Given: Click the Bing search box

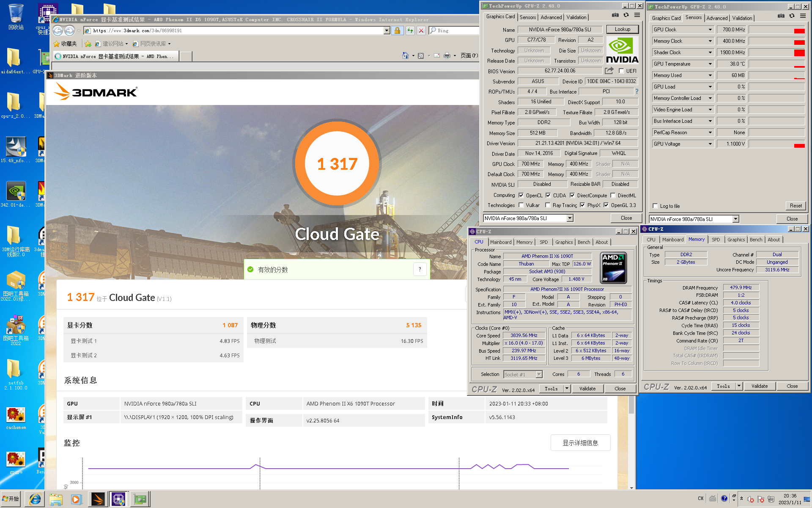Looking at the screenshot, I should pyautogui.click(x=454, y=30).
